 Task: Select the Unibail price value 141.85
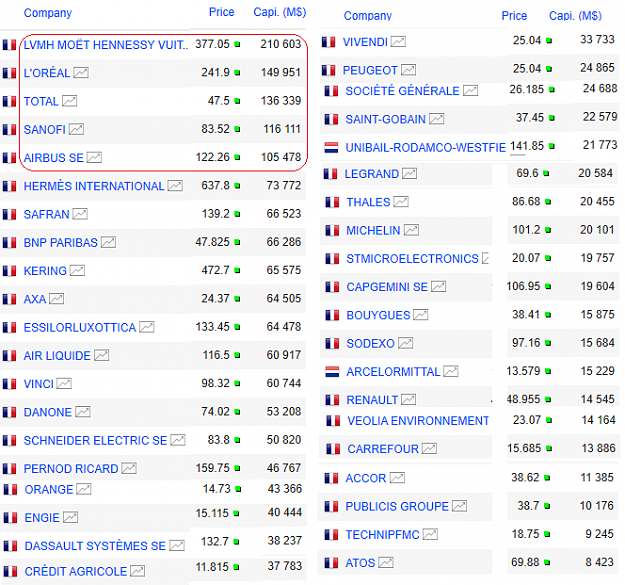click(527, 146)
